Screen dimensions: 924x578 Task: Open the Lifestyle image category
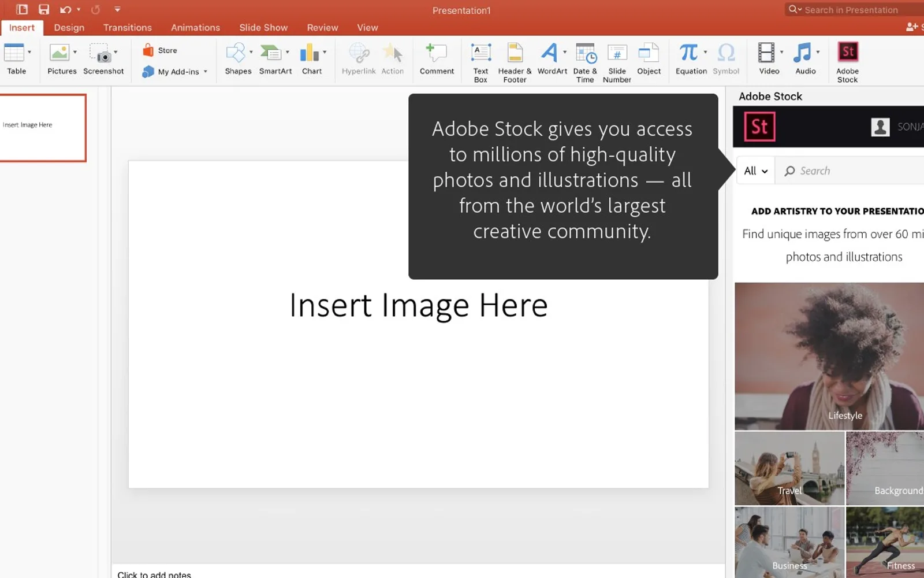coord(829,356)
